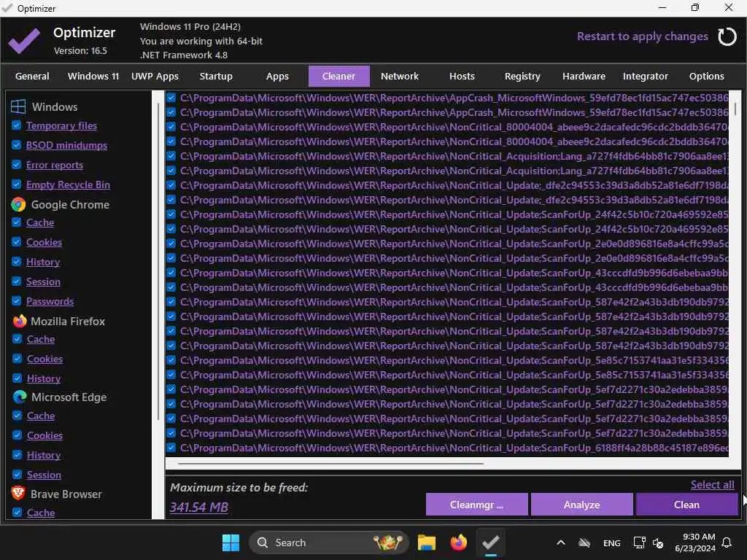Switch to the Options tab
The height and width of the screenshot is (560, 747).
706,76
